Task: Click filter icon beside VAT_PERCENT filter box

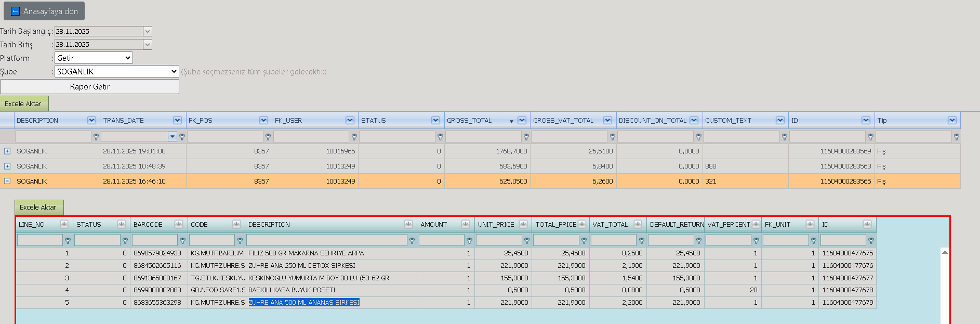Action: click(x=756, y=241)
